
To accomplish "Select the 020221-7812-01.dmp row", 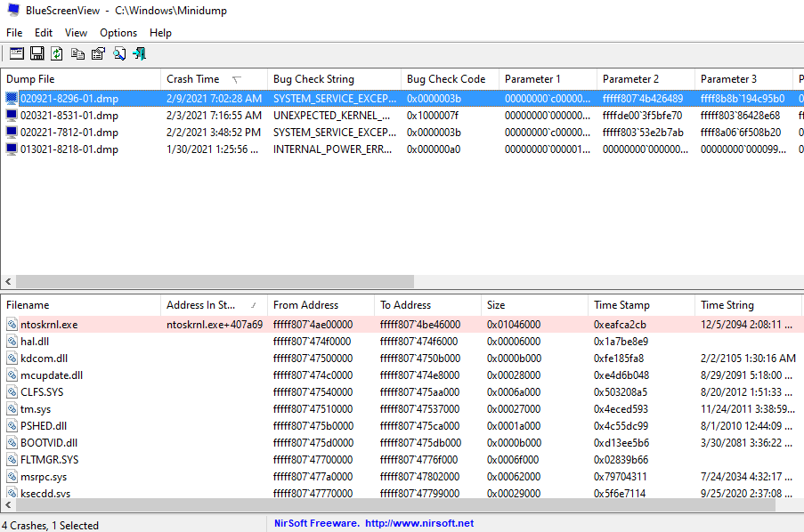I will (x=402, y=133).
